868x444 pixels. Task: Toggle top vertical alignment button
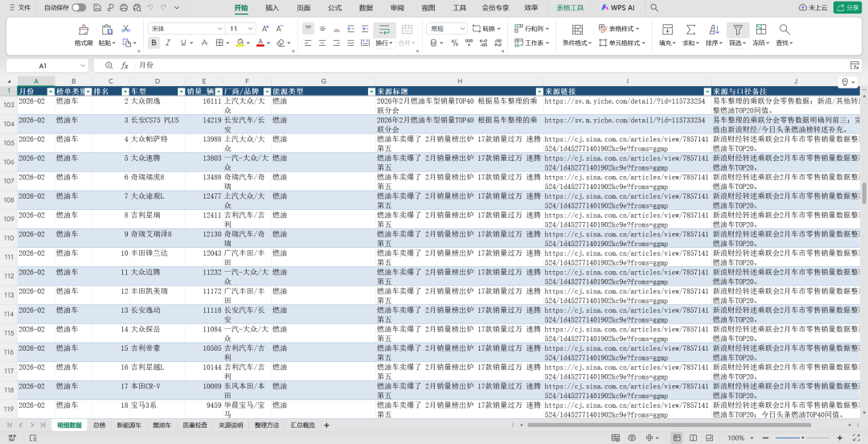(x=308, y=28)
